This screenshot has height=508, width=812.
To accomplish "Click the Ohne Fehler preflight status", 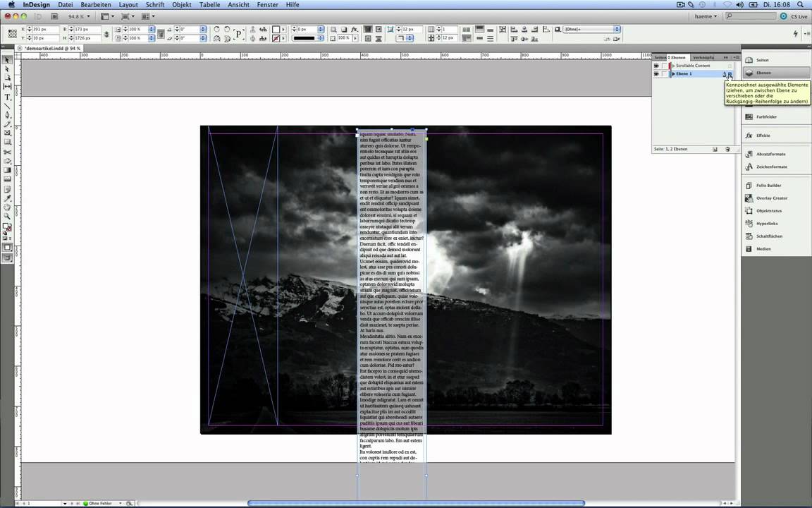I will [x=101, y=503].
